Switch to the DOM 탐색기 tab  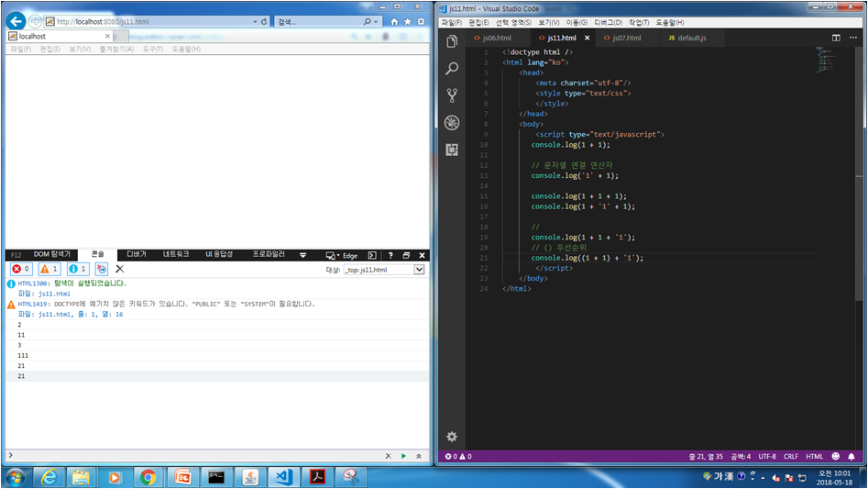52,254
